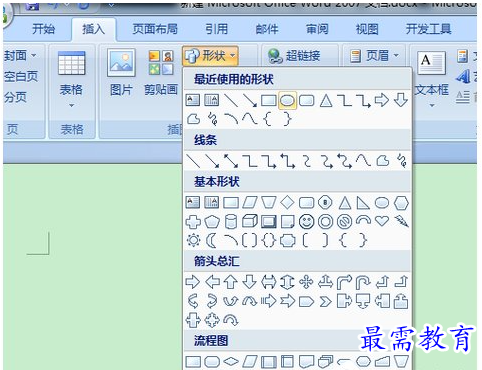Image resolution: width=482 pixels, height=370 pixels.
Task: Choose the right triangle in 基本形状
Action: pos(363,202)
